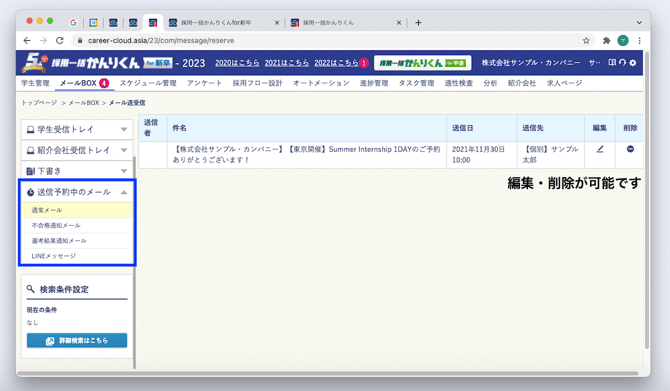Open the オートメーション menu

pos(321,83)
